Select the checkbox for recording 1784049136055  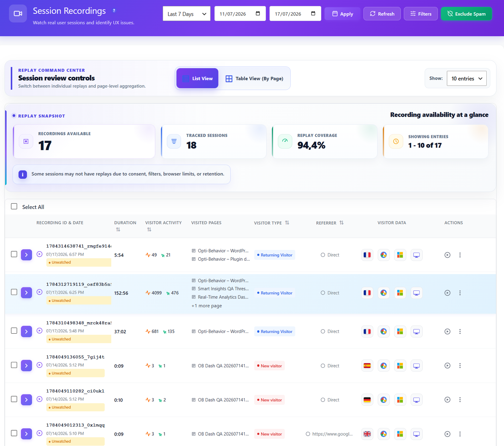pos(14,365)
